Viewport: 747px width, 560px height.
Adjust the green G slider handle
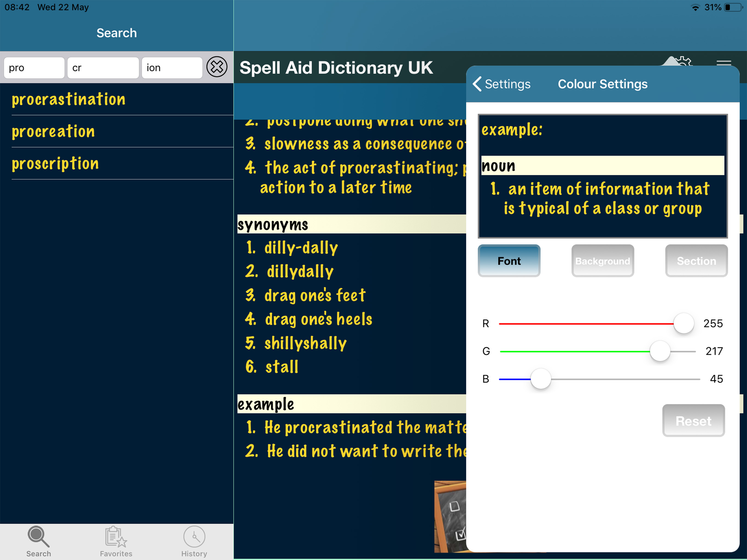(x=660, y=351)
